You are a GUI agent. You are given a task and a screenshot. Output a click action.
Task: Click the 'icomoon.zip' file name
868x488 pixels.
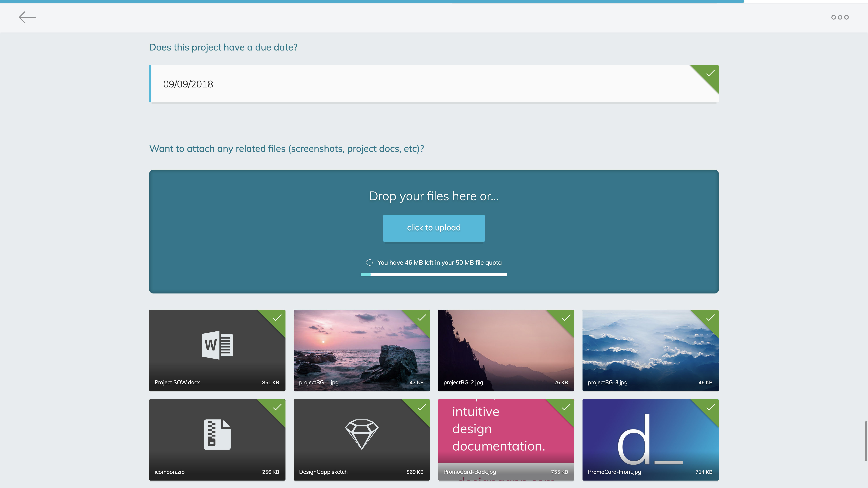point(170,472)
